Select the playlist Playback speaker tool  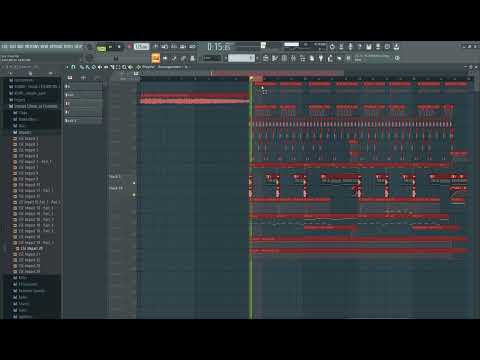click(130, 67)
